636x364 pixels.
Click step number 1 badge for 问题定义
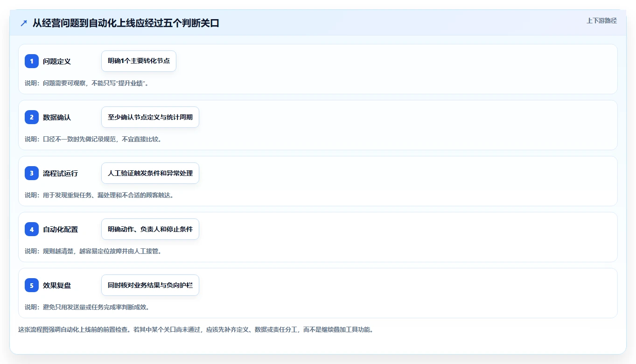[x=32, y=61]
